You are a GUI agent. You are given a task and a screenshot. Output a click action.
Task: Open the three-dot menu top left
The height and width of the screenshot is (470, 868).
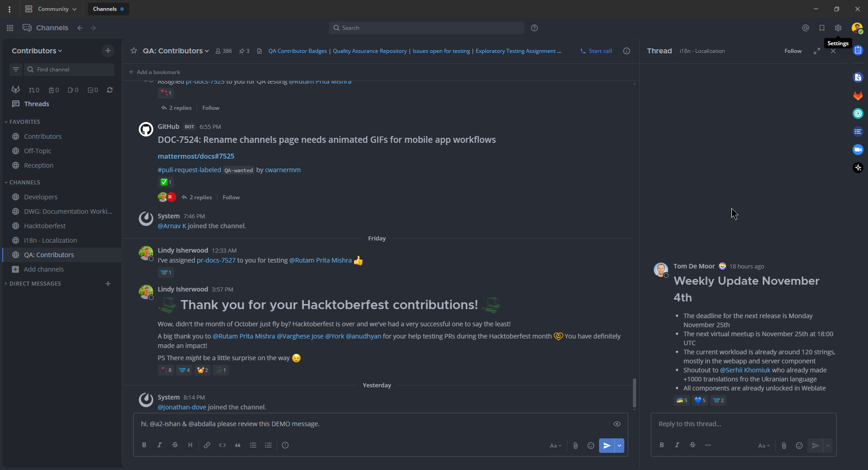(x=9, y=9)
